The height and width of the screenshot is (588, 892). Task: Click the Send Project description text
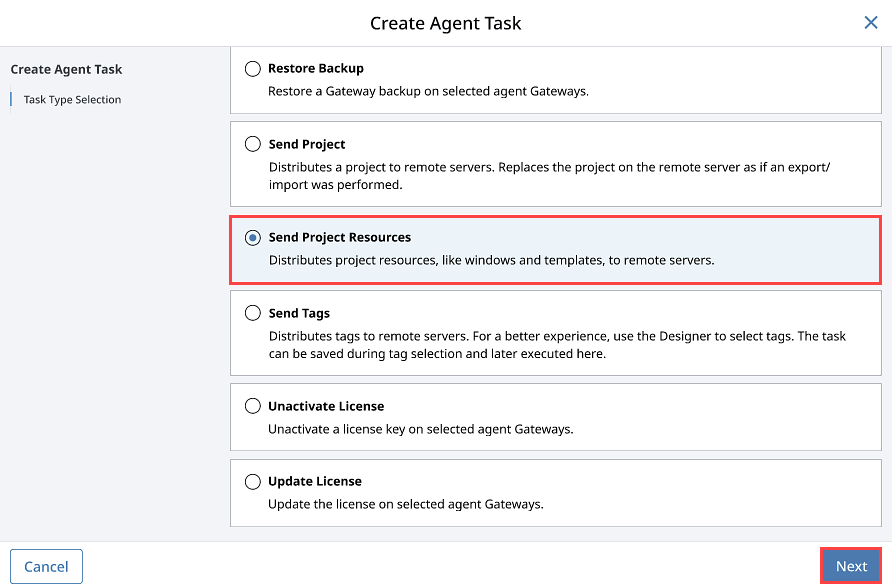[549, 176]
